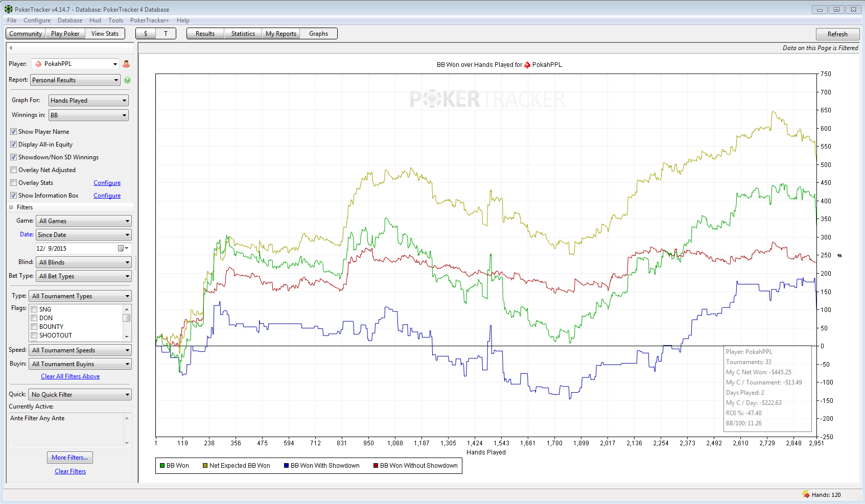This screenshot has width=865, height=504.
Task: Check the DON flag
Action: coord(34,318)
